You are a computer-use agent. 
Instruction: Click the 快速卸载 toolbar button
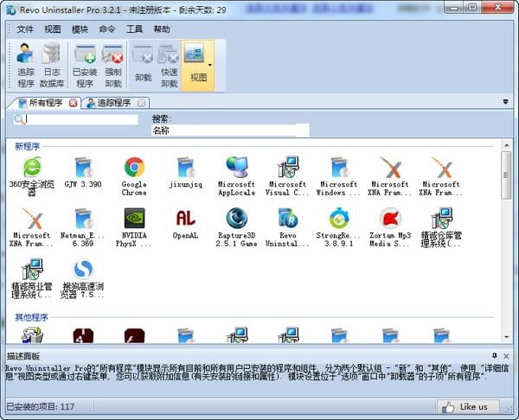coord(169,66)
